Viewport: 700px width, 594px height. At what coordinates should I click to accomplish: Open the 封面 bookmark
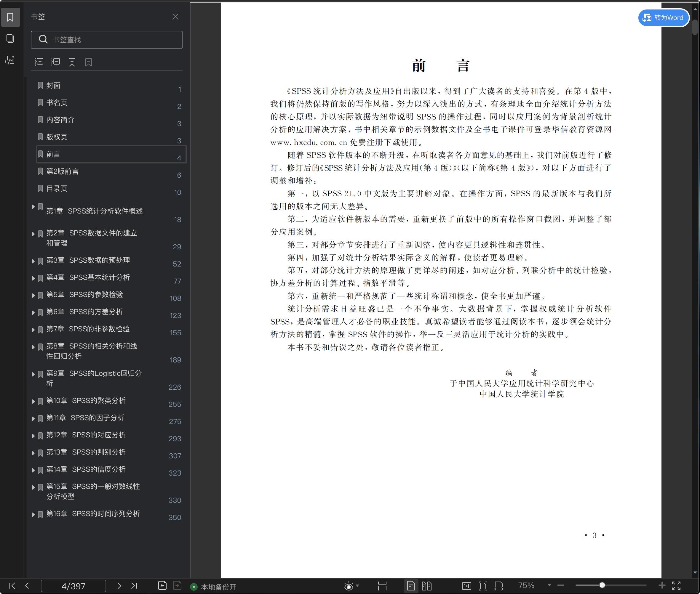tap(53, 86)
